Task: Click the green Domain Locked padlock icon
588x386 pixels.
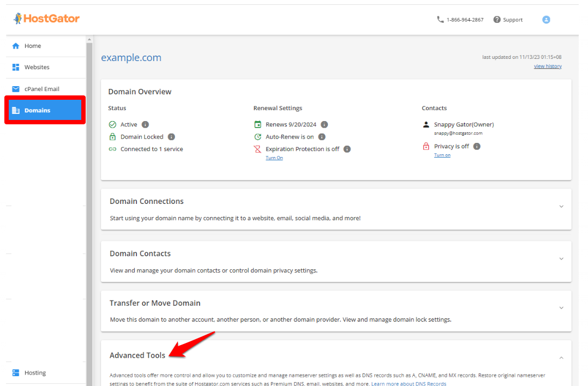Action: tap(112, 137)
